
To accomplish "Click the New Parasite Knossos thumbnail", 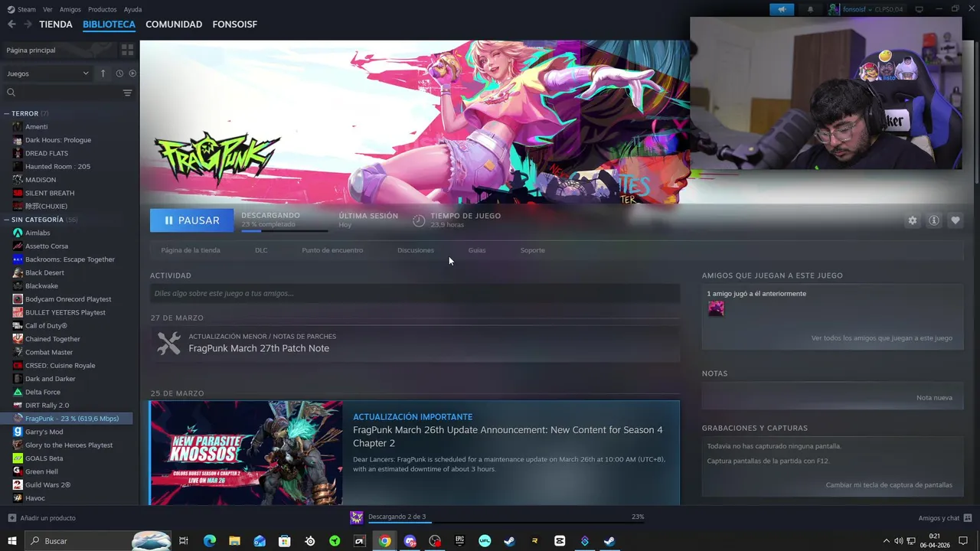I will [x=247, y=453].
